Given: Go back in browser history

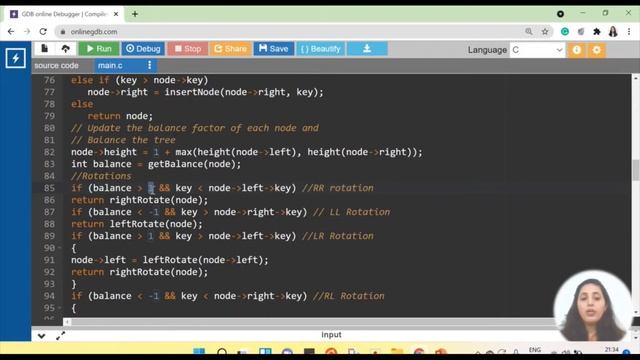Looking at the screenshot, I should tap(11, 31).
